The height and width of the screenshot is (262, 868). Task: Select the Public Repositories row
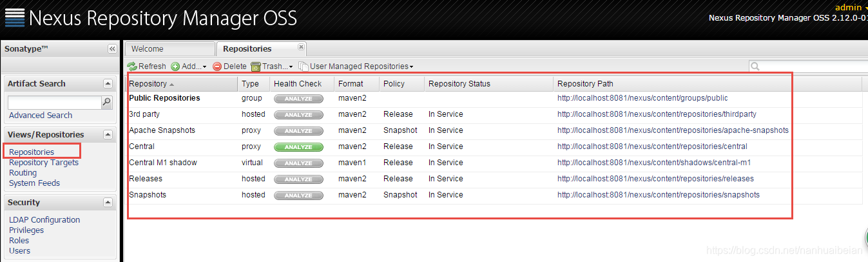coord(494,99)
